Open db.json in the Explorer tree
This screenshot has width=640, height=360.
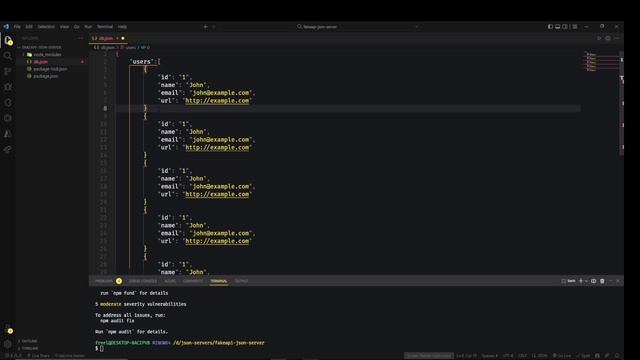pyautogui.click(x=40, y=62)
